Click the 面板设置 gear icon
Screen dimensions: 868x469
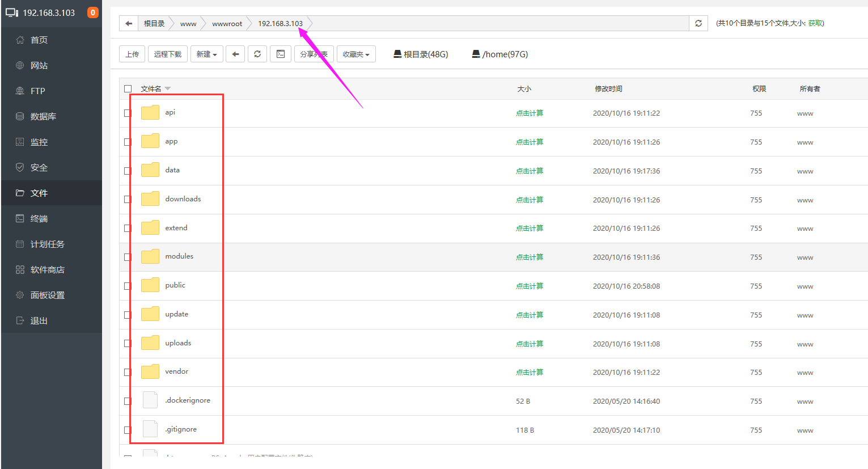20,295
